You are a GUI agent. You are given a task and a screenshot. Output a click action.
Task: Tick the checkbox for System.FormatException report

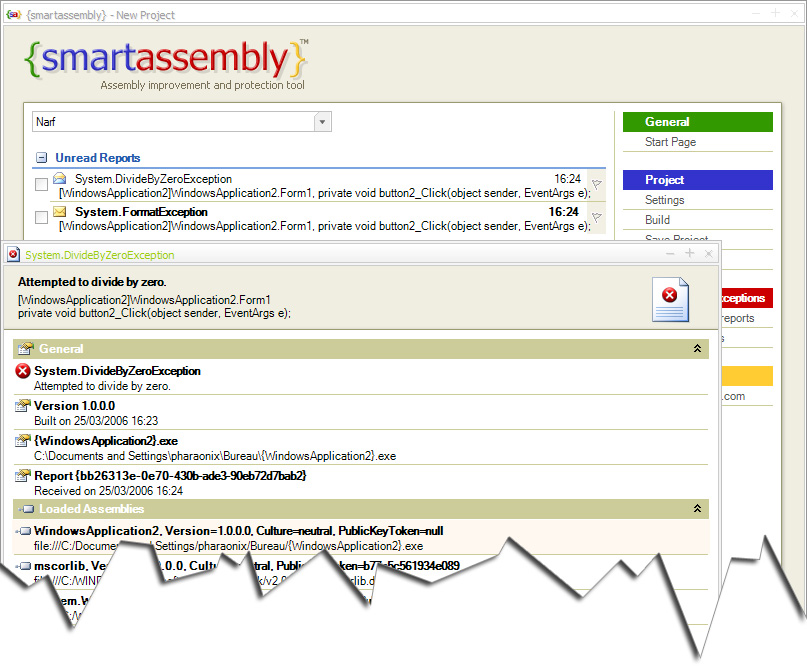pyautogui.click(x=41, y=218)
